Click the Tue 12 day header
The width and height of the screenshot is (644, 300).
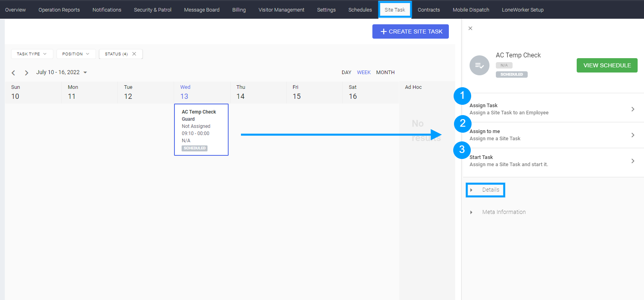click(x=146, y=92)
